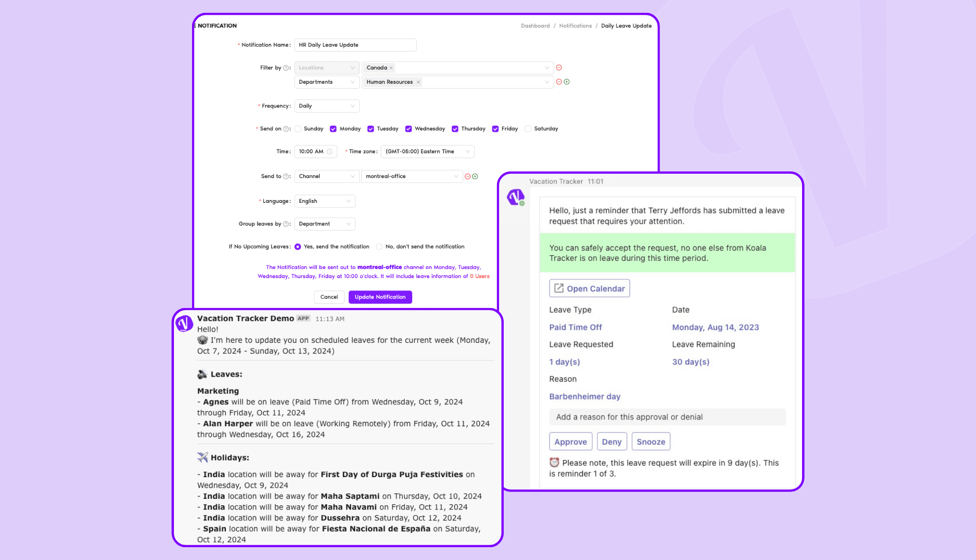This screenshot has width=976, height=560.
Task: Click the APP badge next to Vacation Tracker Demo
Action: coord(303,319)
